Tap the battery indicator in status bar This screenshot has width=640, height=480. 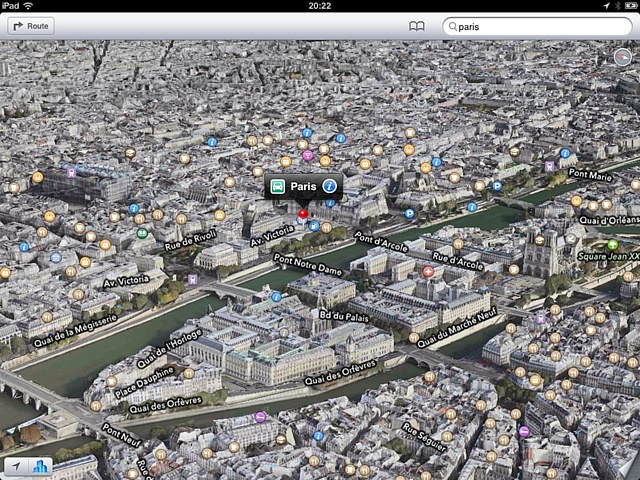point(630,6)
